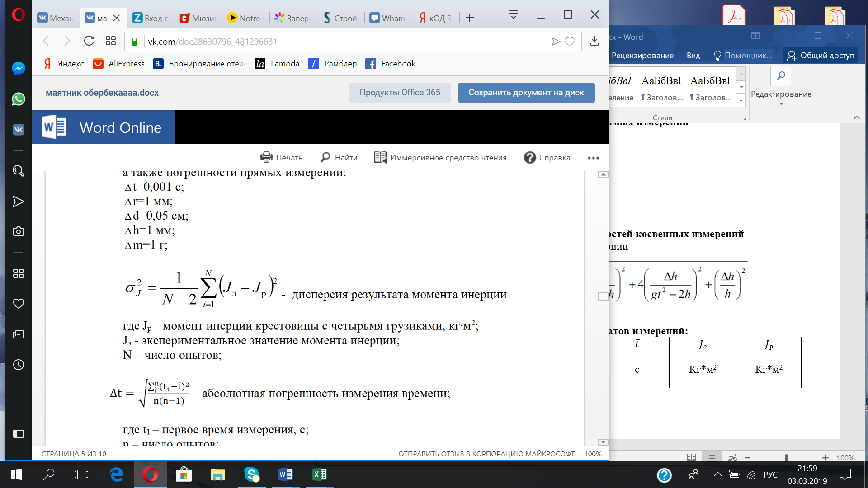Image resolution: width=868 pixels, height=488 pixels.
Task: Click Сохранить документ на диск button
Action: (x=526, y=93)
